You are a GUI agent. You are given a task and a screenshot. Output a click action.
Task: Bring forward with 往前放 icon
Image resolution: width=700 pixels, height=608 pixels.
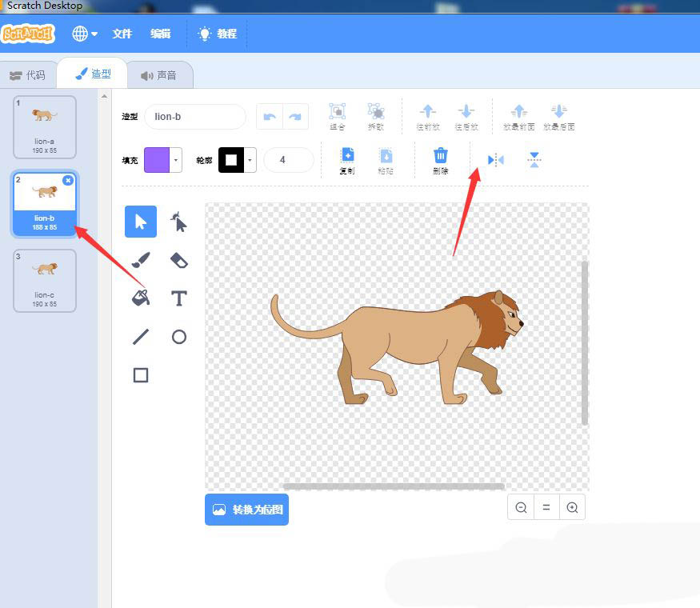click(428, 117)
